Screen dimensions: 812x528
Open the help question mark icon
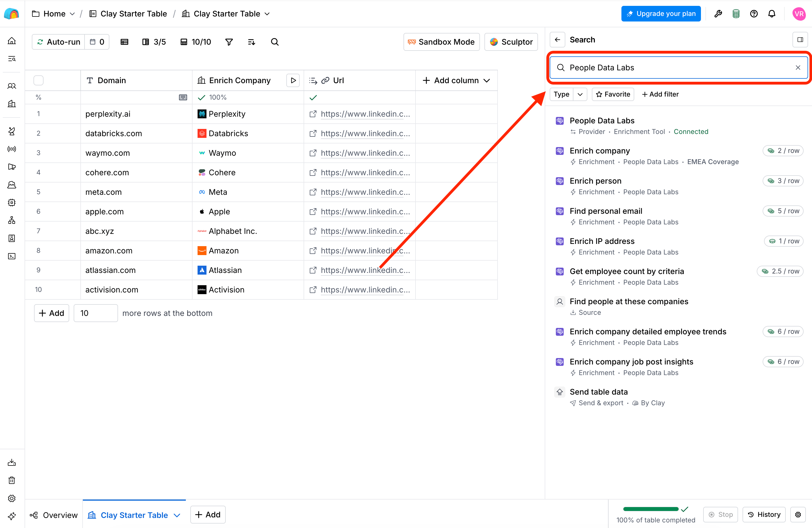click(754, 14)
